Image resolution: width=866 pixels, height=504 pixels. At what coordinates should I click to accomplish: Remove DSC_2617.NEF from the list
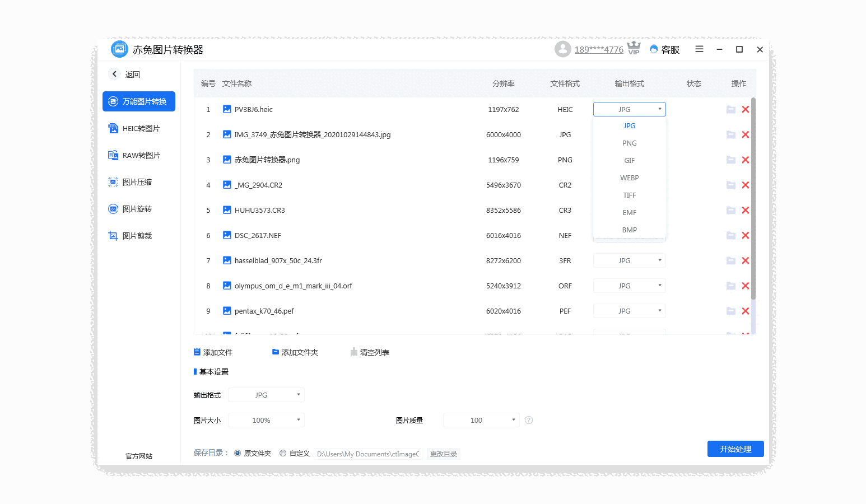tap(745, 235)
